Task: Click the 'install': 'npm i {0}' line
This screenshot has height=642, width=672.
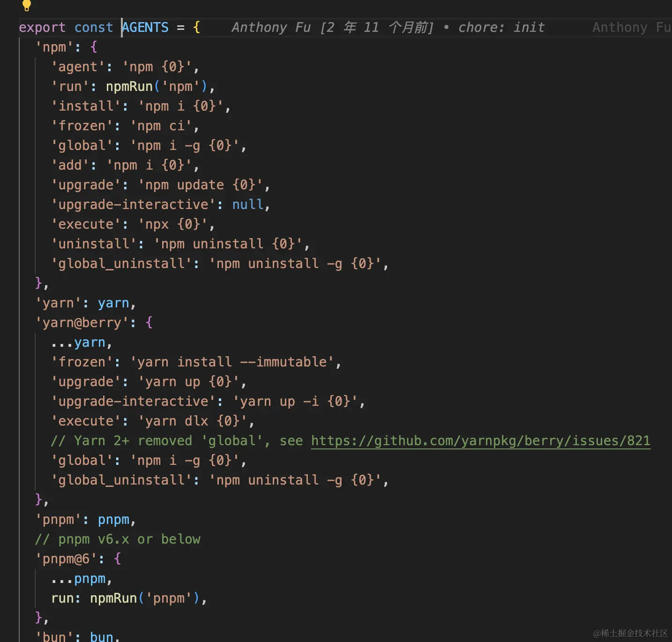Action: click(141, 106)
